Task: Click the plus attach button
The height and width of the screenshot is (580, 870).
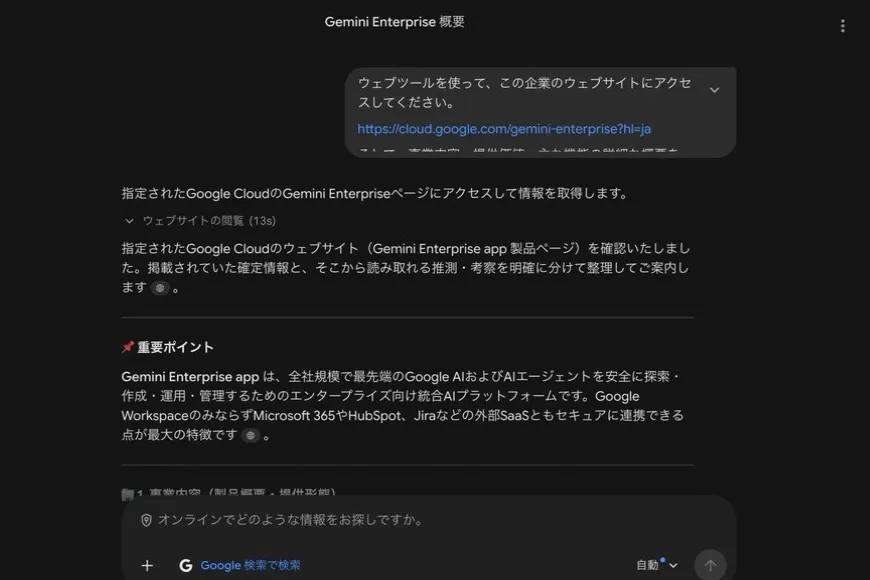Action: tap(147, 566)
